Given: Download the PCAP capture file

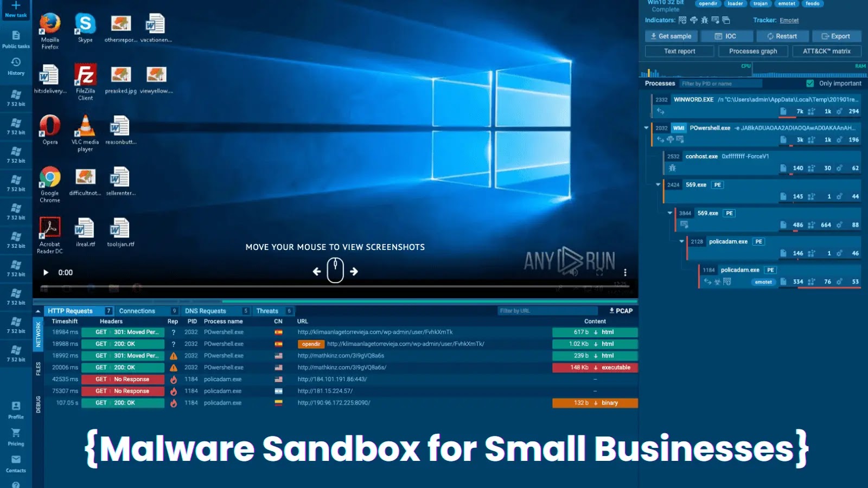Looking at the screenshot, I should point(622,311).
